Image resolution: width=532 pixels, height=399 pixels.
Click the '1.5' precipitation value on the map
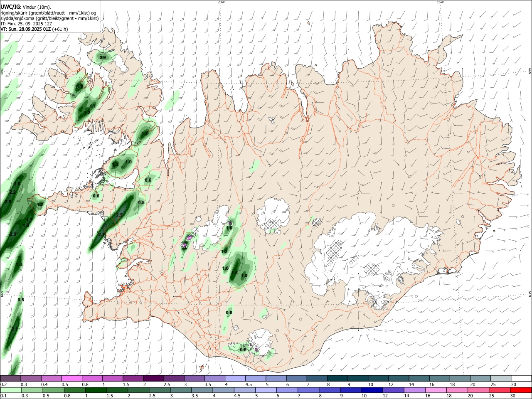(234, 273)
